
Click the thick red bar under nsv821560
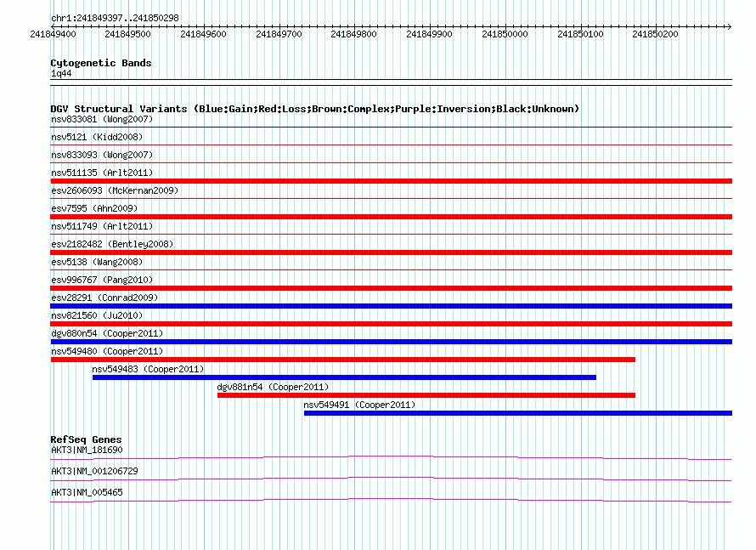[x=391, y=324]
